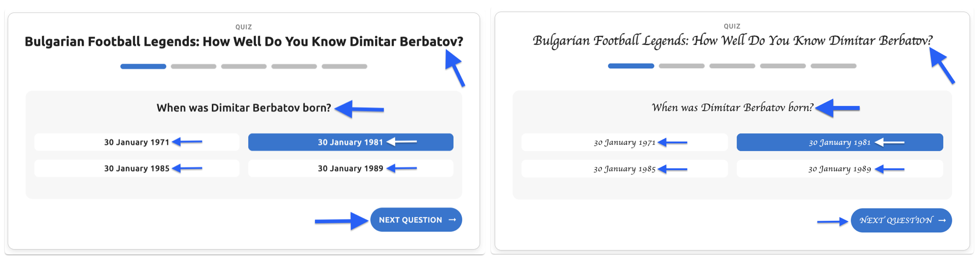Image resolution: width=980 pixels, height=261 pixels.
Task: Pick '30 January 1985' in the cursive-font quiz
Action: tap(624, 169)
